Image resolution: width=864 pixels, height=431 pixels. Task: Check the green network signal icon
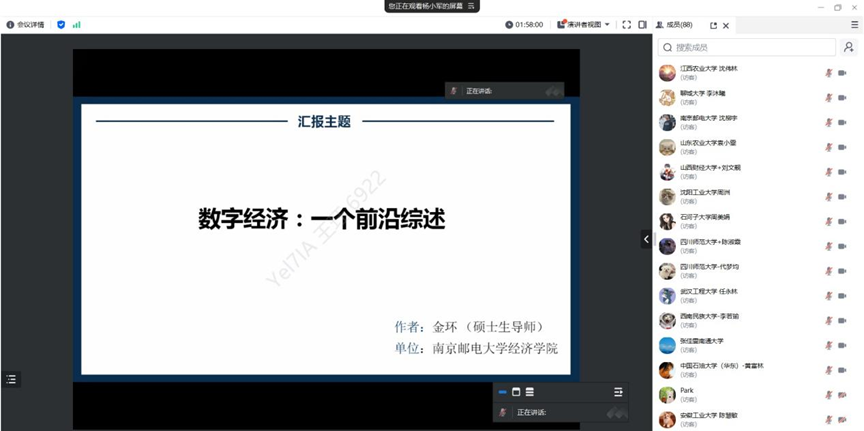[x=76, y=25]
